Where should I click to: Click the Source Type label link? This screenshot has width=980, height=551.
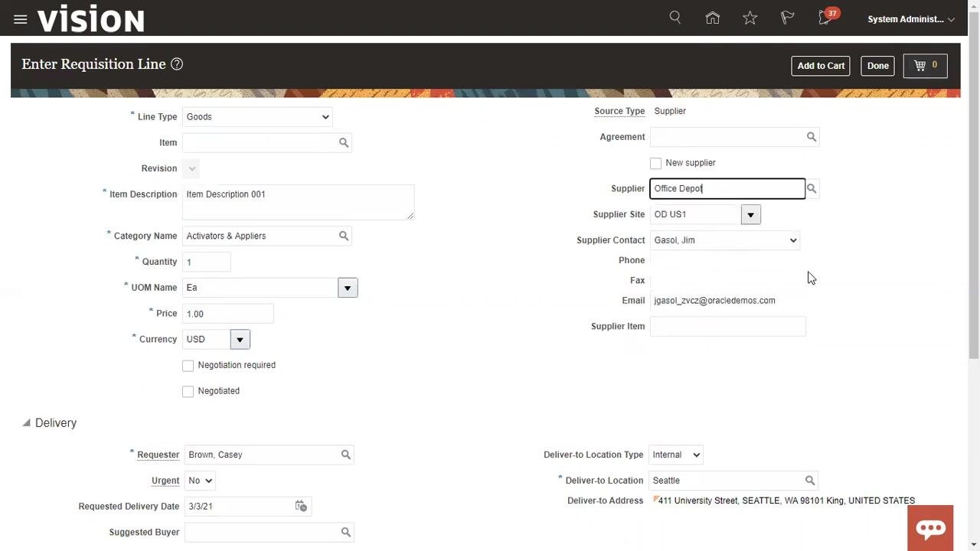coord(619,111)
